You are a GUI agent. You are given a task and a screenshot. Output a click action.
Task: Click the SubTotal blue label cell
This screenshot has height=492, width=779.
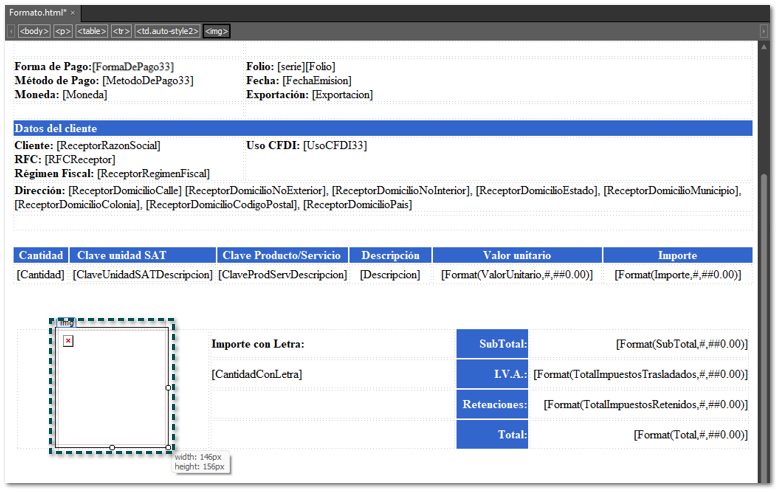click(x=492, y=344)
